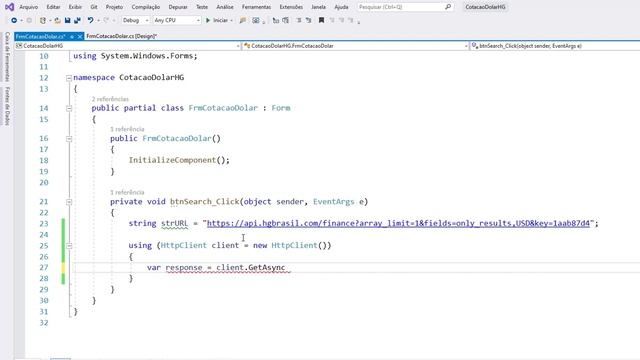Open the Arquivo menu
640x360 pixels.
point(29,7)
